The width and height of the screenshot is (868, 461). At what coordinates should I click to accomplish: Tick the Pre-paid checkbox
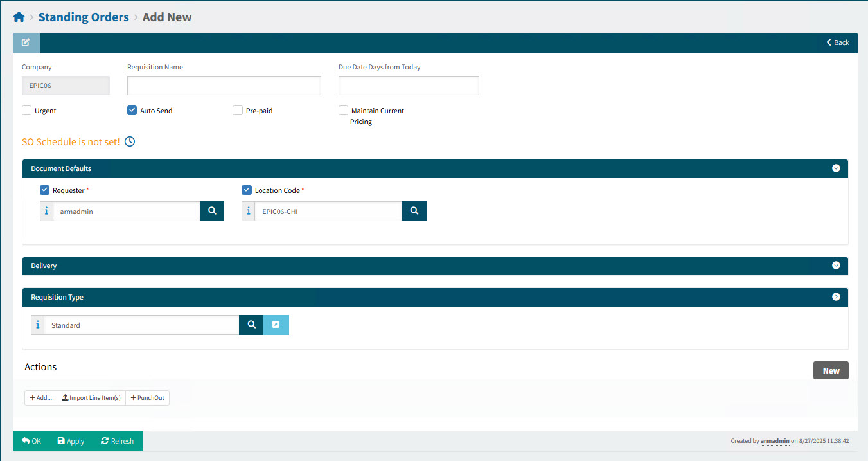(238, 111)
